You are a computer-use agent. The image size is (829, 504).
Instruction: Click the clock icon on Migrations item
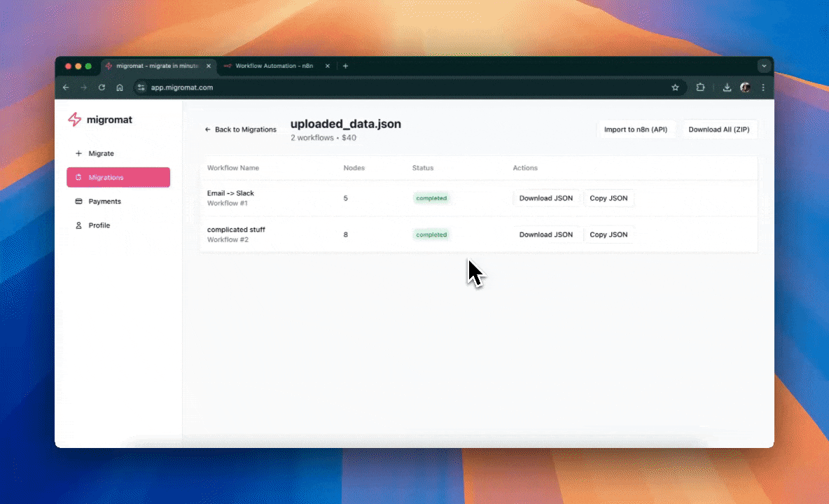pos(77,177)
